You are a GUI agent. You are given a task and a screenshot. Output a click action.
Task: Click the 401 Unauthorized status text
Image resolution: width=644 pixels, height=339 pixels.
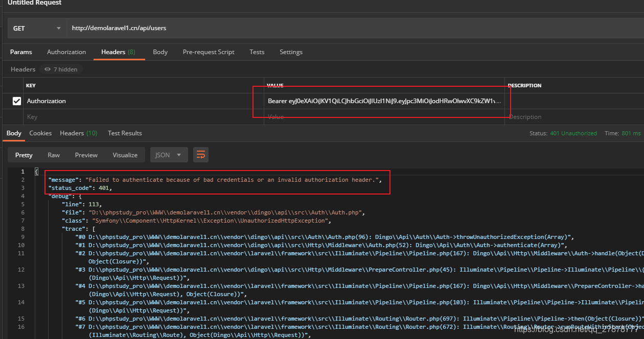[573, 133]
